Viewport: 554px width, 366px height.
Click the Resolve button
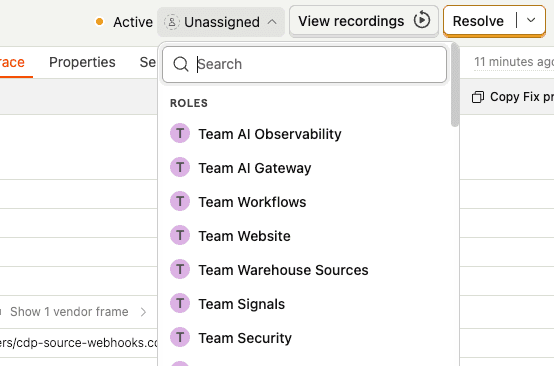(x=478, y=21)
